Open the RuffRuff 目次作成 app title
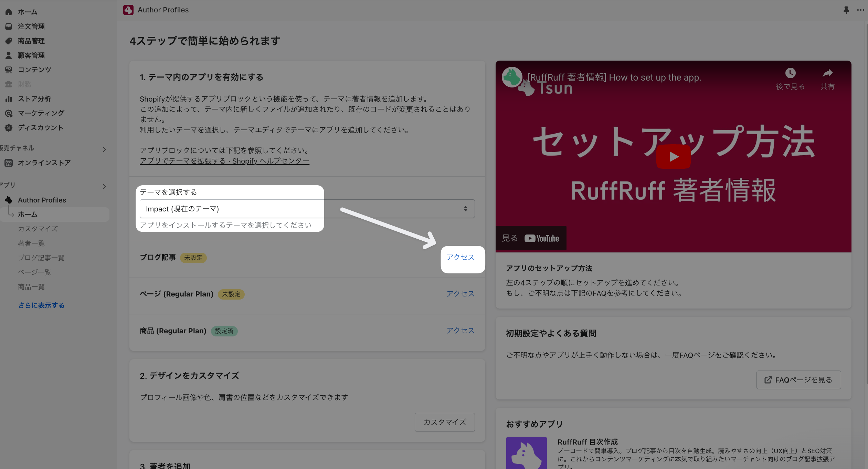The height and width of the screenshot is (469, 868). (588, 442)
